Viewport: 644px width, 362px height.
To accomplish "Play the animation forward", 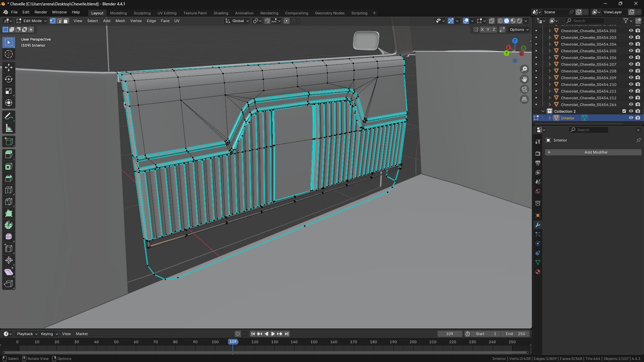I will [273, 334].
